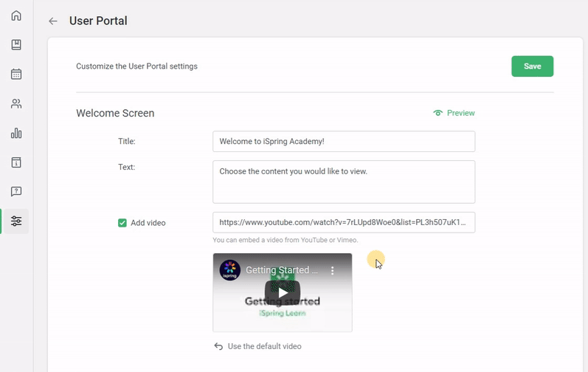Play the embedded YouTube video
588x372 pixels.
pos(283,292)
